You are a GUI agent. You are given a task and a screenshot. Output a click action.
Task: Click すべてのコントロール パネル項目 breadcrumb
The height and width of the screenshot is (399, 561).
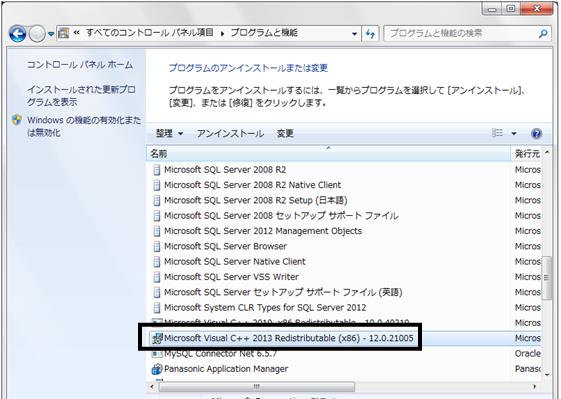pos(150,33)
